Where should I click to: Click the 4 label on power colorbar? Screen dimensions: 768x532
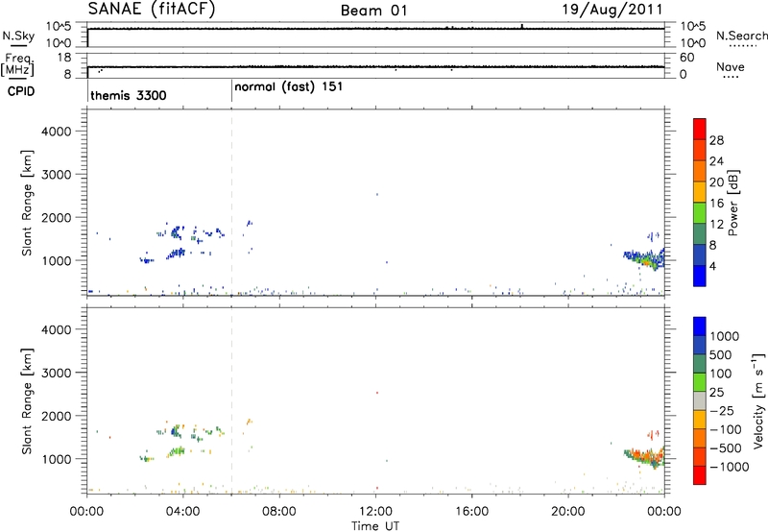point(712,266)
